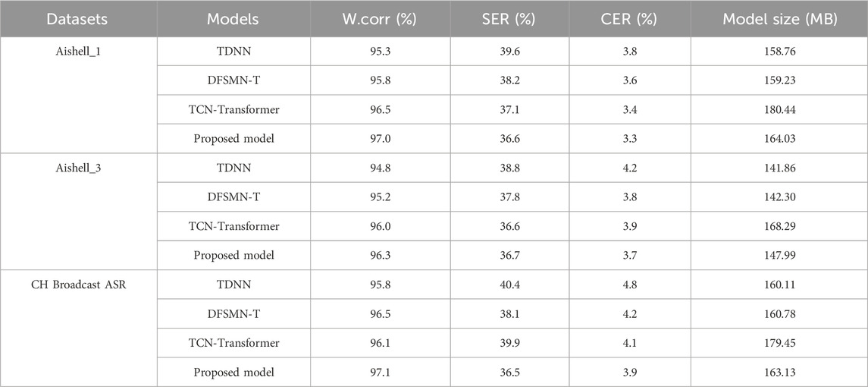Select the Model size (MB) header

click(779, 18)
